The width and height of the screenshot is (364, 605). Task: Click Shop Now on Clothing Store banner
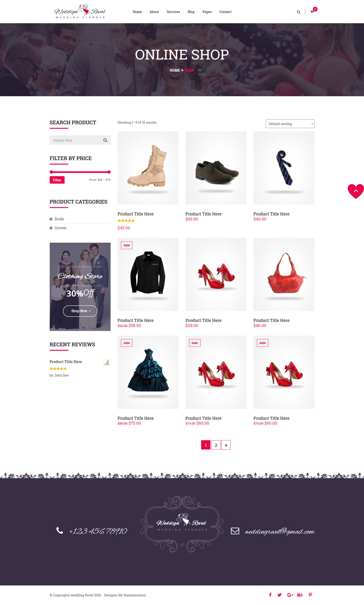[x=80, y=311]
